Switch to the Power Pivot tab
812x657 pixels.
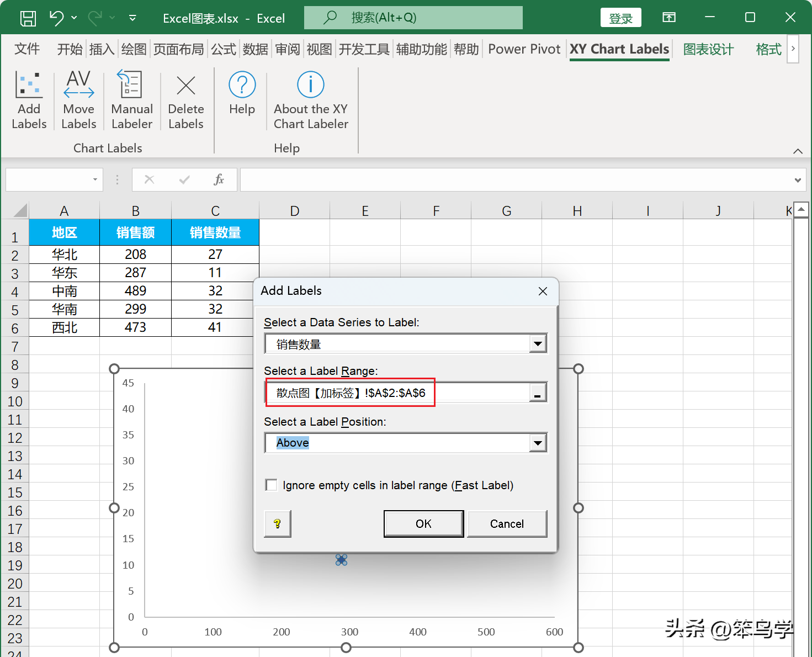(524, 49)
